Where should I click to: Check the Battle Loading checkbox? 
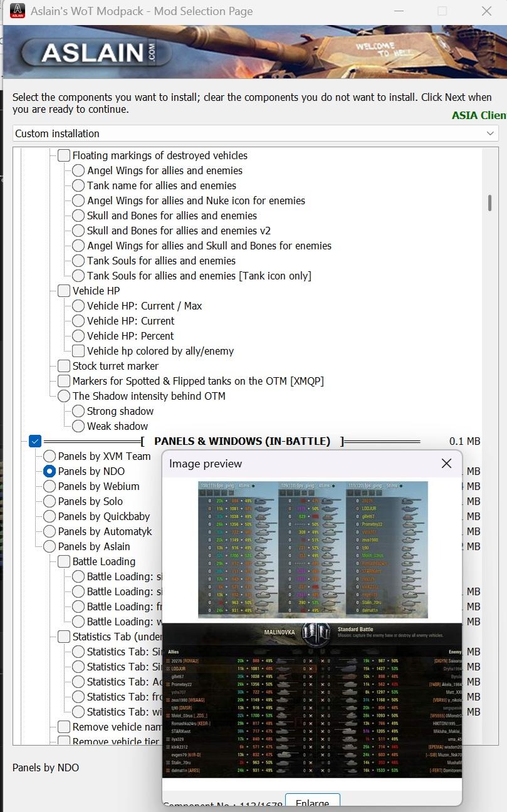click(64, 561)
